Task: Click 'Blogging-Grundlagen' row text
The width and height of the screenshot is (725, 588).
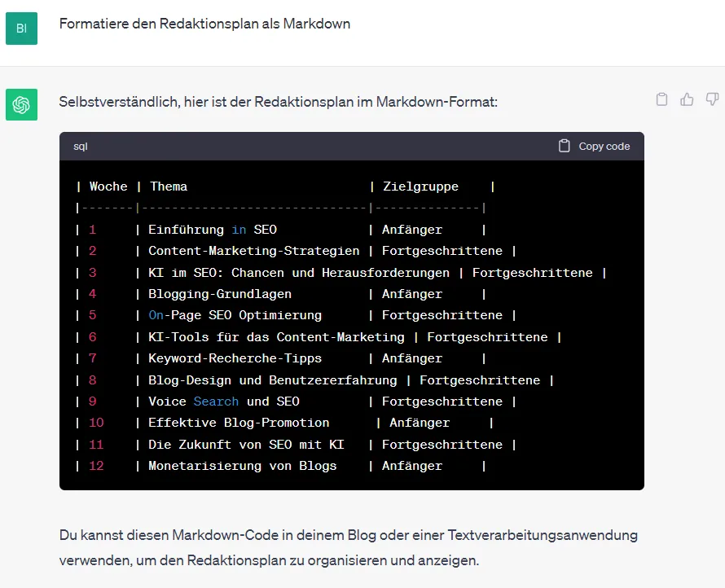Action: pyautogui.click(x=220, y=294)
